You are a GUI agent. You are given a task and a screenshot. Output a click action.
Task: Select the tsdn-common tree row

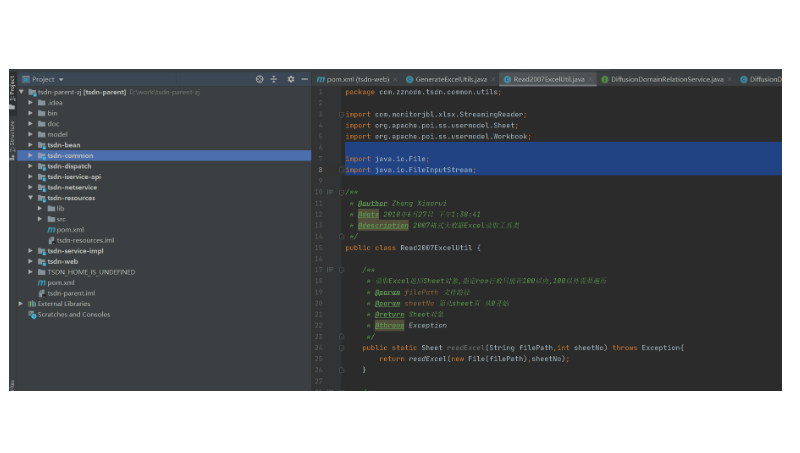pyautogui.click(x=164, y=156)
